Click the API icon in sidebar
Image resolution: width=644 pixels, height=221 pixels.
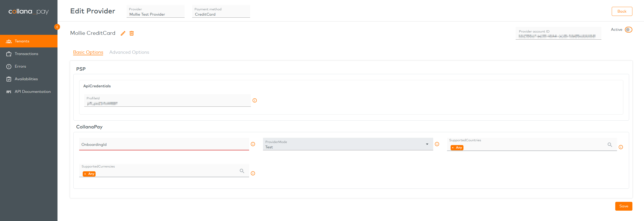click(x=9, y=92)
